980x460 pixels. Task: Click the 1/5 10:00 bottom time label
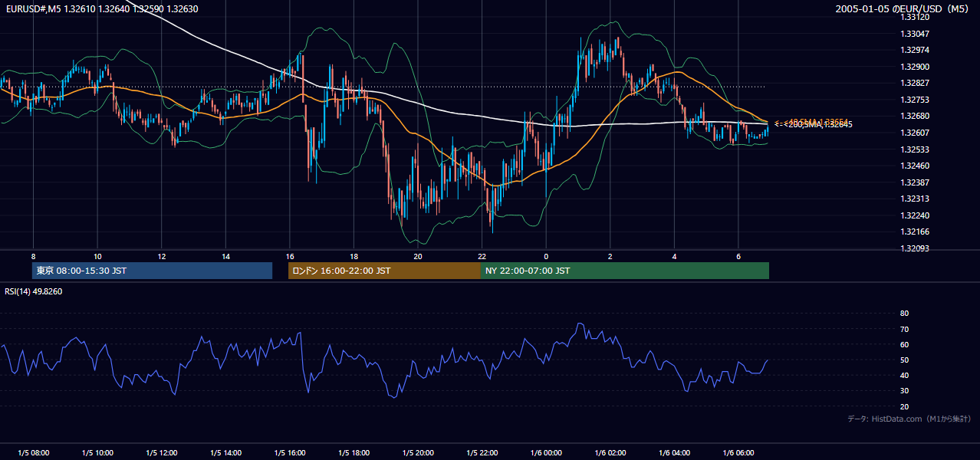click(x=97, y=453)
